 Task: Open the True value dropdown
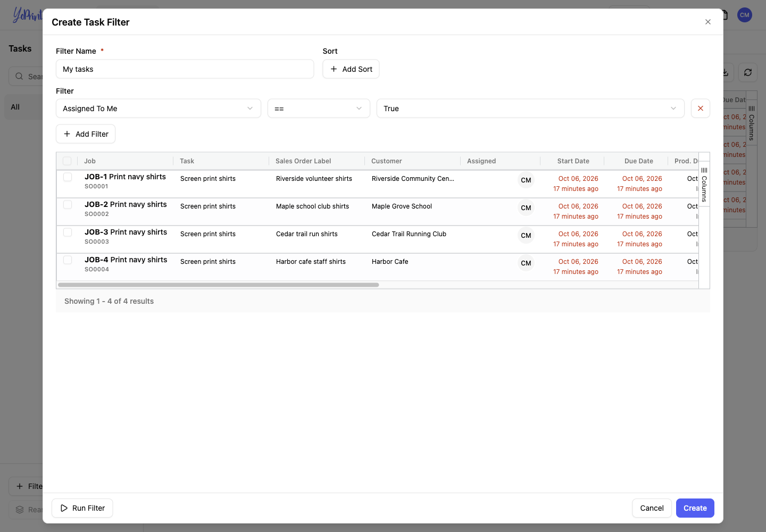click(530, 109)
